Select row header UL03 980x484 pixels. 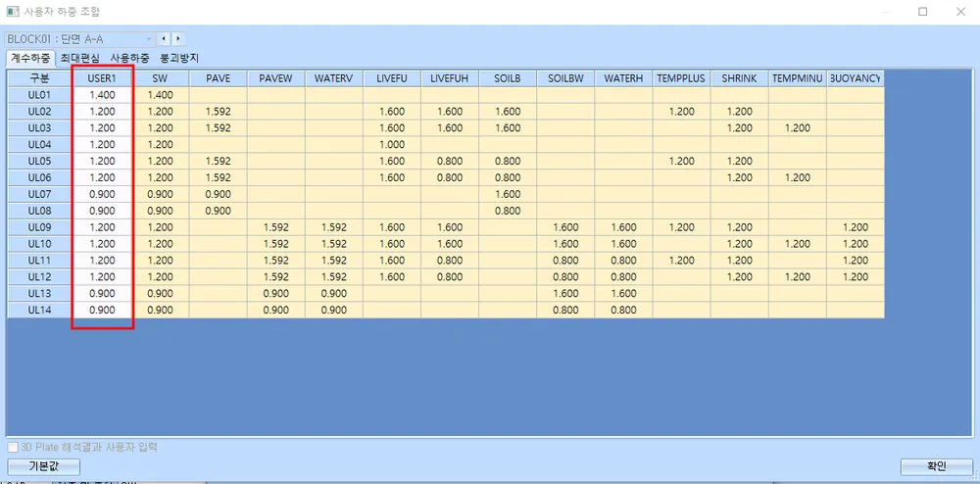point(40,128)
